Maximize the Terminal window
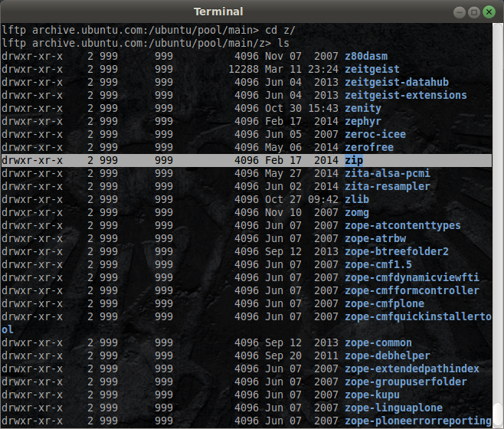The height and width of the screenshot is (429, 504). [474, 12]
